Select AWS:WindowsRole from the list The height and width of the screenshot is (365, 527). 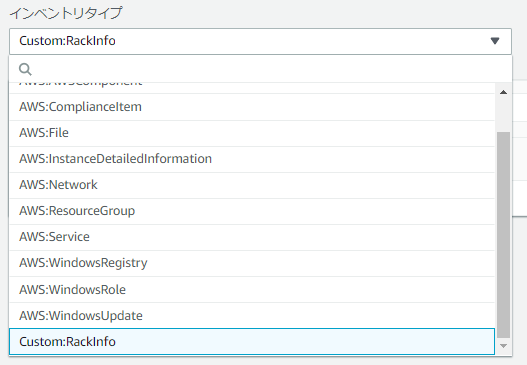coord(252,289)
